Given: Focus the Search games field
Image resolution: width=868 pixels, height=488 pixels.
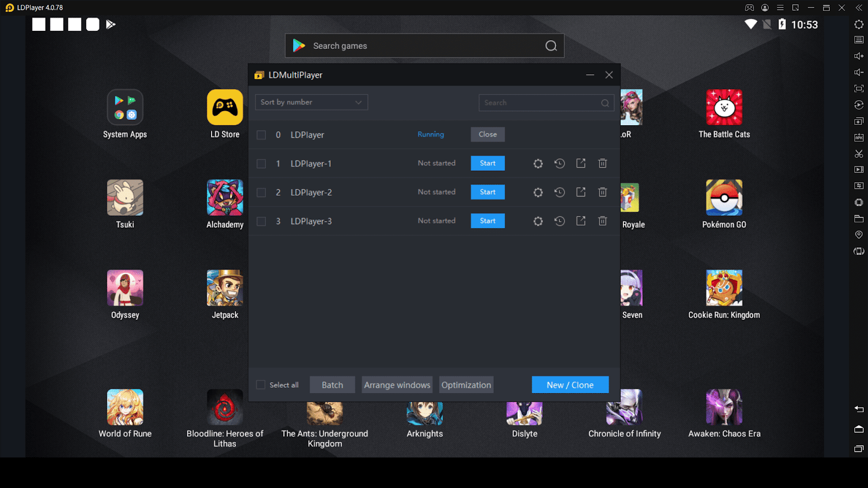Looking at the screenshot, I should 425,46.
